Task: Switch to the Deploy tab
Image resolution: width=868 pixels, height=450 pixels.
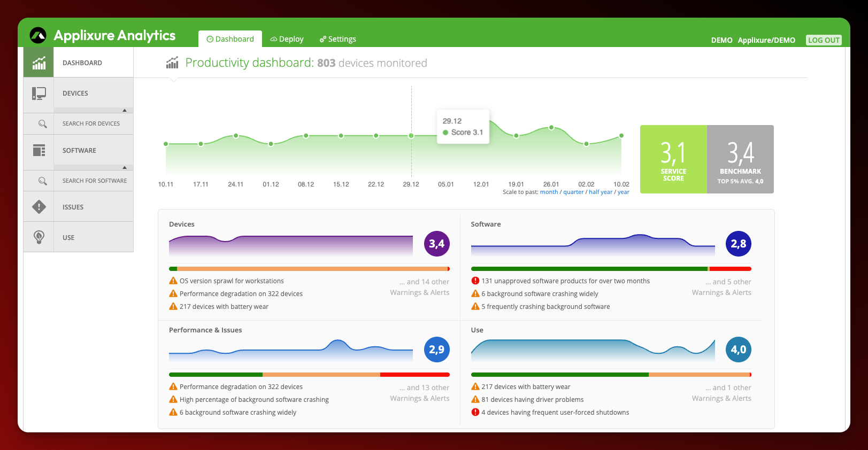Action: [287, 39]
